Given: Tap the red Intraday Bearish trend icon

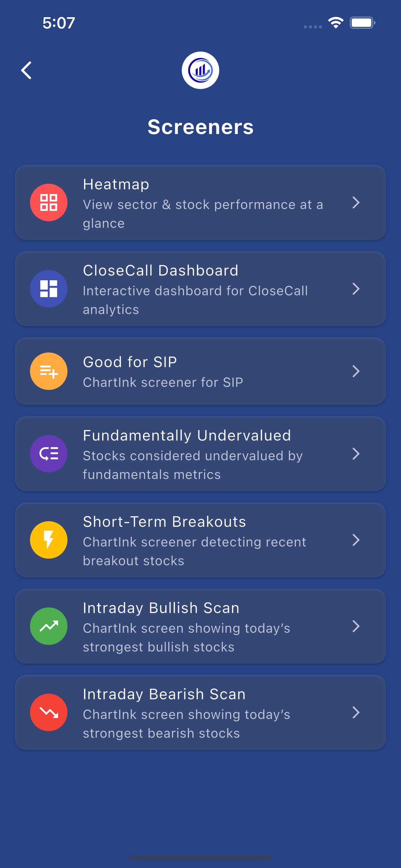Looking at the screenshot, I should (x=49, y=713).
